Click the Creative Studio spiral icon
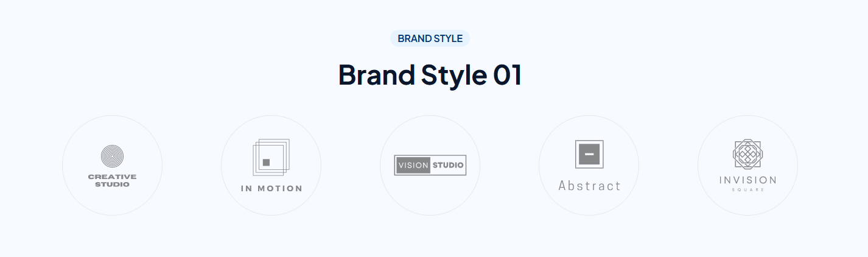 click(113, 157)
